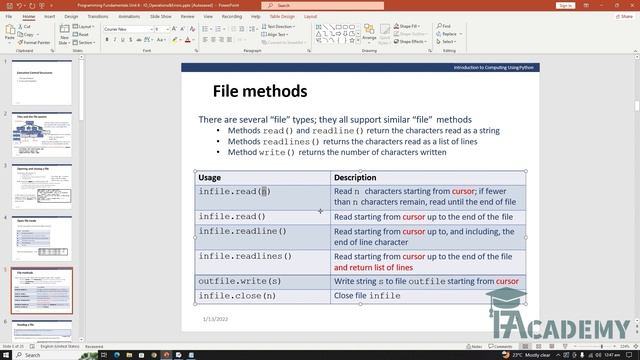Switch to the Design tab
This screenshot has width=640, height=360.
click(x=71, y=16)
